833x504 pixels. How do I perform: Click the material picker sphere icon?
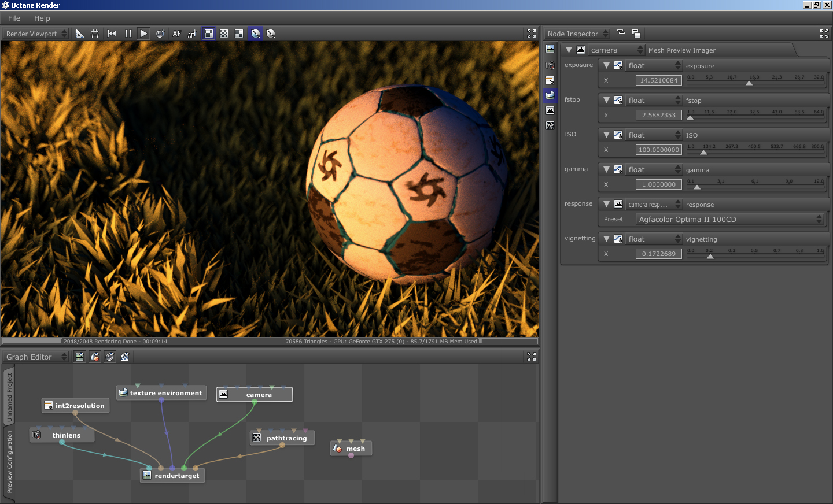tap(160, 34)
